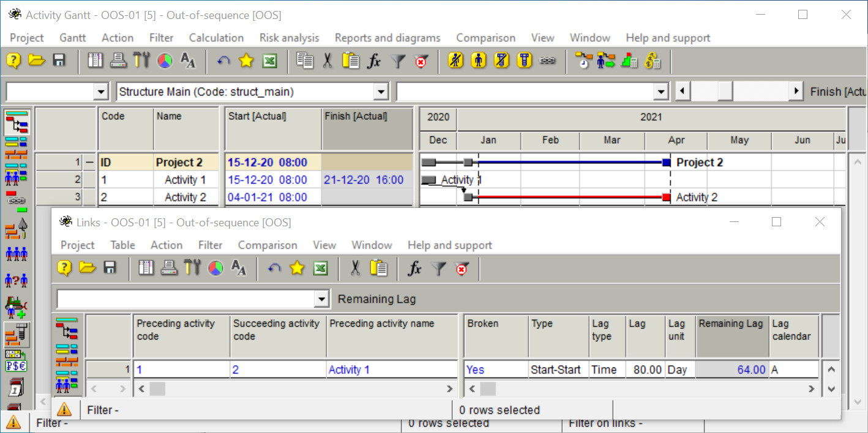Click the yellow star icon in Activity Gantt toolbar
Viewport: 868px width, 433px height.
coord(246,61)
